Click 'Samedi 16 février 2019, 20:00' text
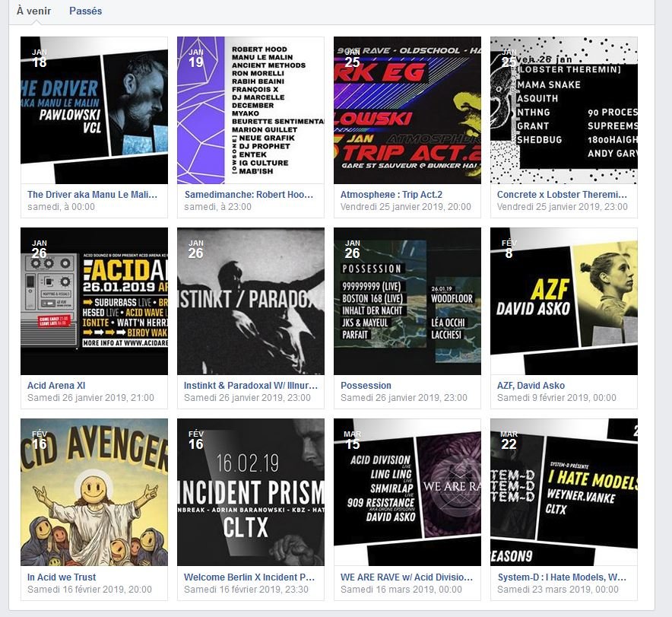Image resolution: width=672 pixels, height=617 pixels. [89, 589]
